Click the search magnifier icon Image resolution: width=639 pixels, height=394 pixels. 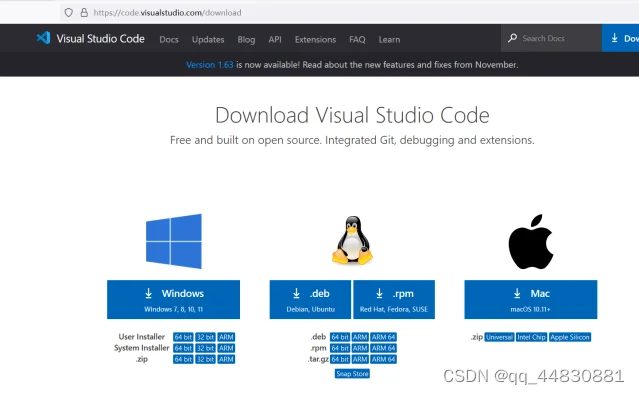[x=512, y=38]
